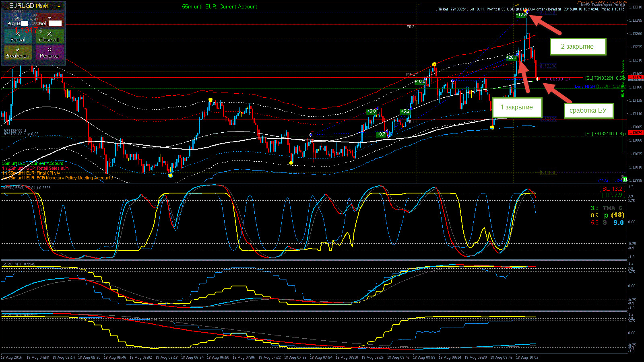The width and height of the screenshot is (644, 362).
Task: Click the MR2 pivot level label
Action: pyautogui.click(x=411, y=74)
